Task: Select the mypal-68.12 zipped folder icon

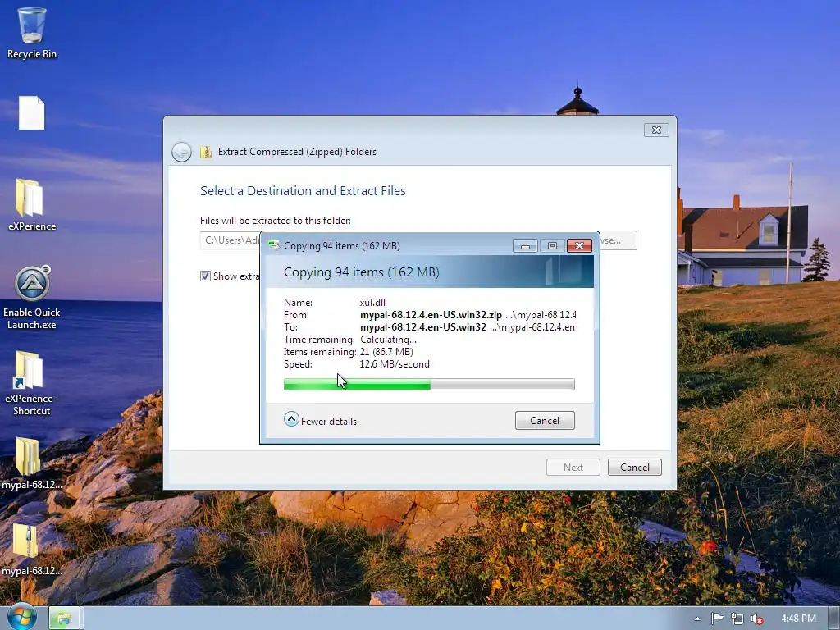Action: 32,549
